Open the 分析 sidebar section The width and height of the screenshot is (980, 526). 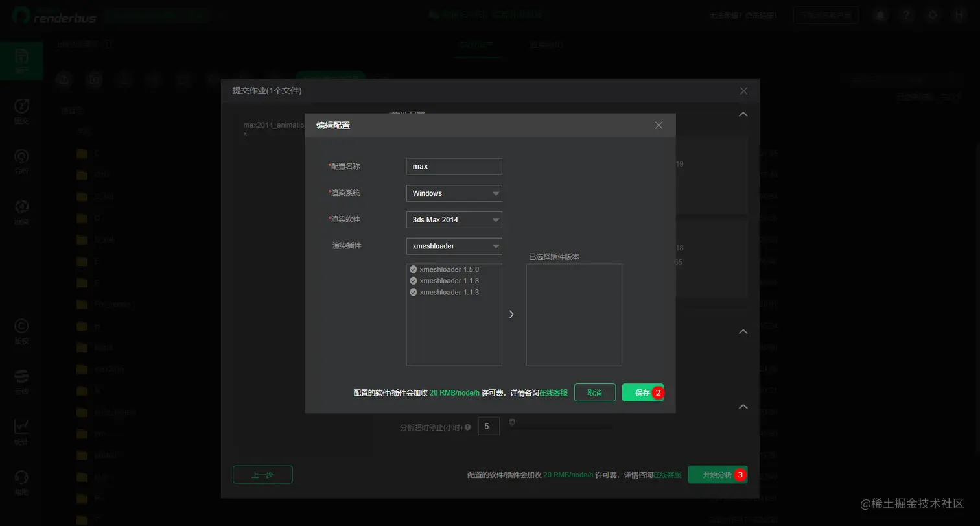point(21,162)
